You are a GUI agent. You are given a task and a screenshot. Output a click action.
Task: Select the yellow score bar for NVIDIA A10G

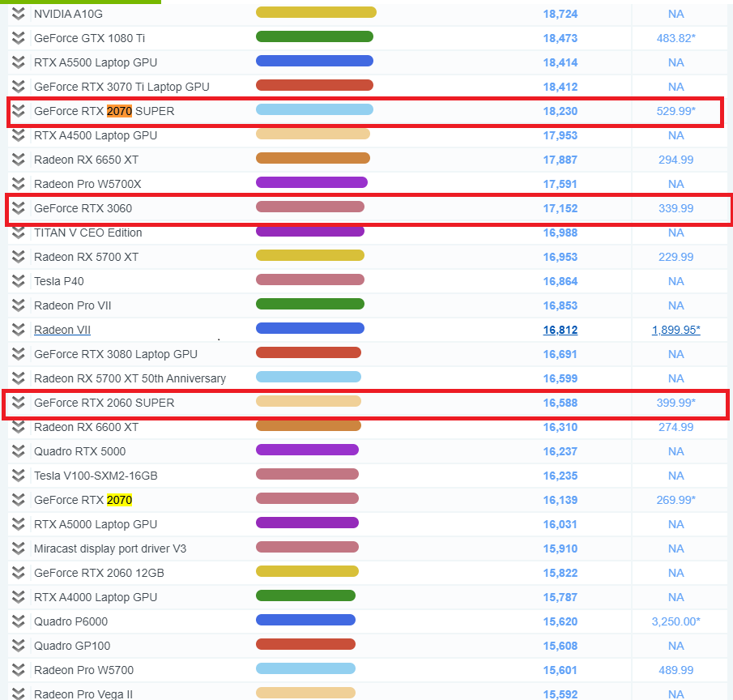(316, 12)
